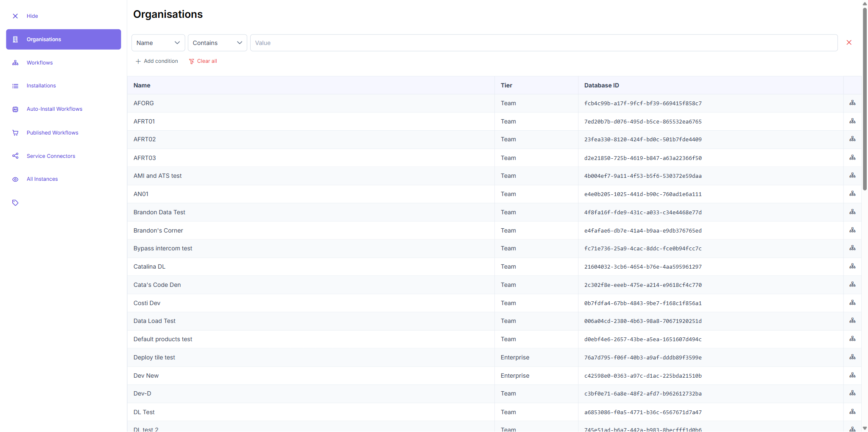Screen dimensions: 868x432
Task: Add a new filter condition
Action: tap(156, 61)
